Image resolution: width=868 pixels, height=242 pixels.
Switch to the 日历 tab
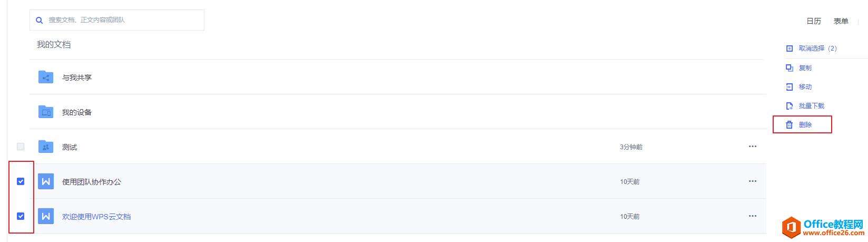pos(814,21)
